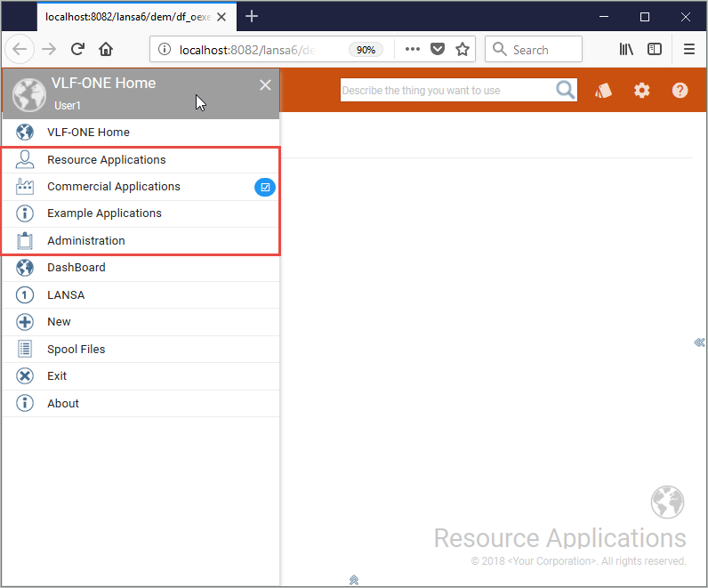Screen dimensions: 708x588
Task: Click the info icon for Example Applications
Action: coord(25,213)
